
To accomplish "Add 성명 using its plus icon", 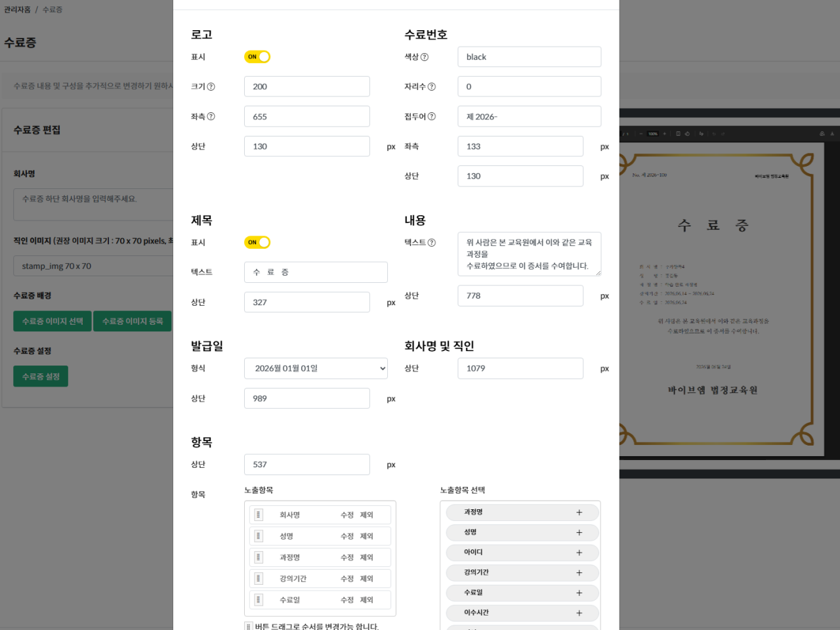I will click(579, 532).
